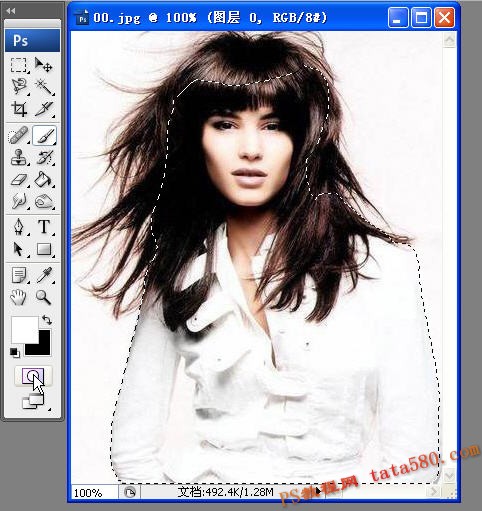
Task: Select the Healing Brush tool
Action: 19,135
